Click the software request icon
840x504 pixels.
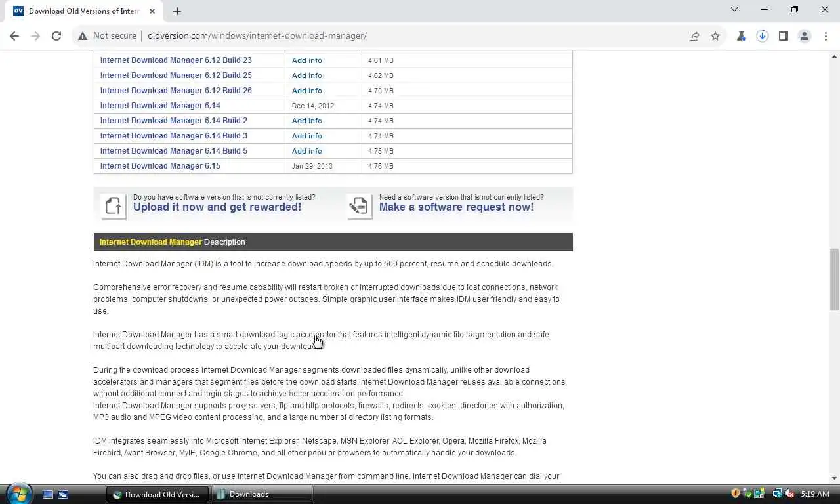tap(359, 206)
